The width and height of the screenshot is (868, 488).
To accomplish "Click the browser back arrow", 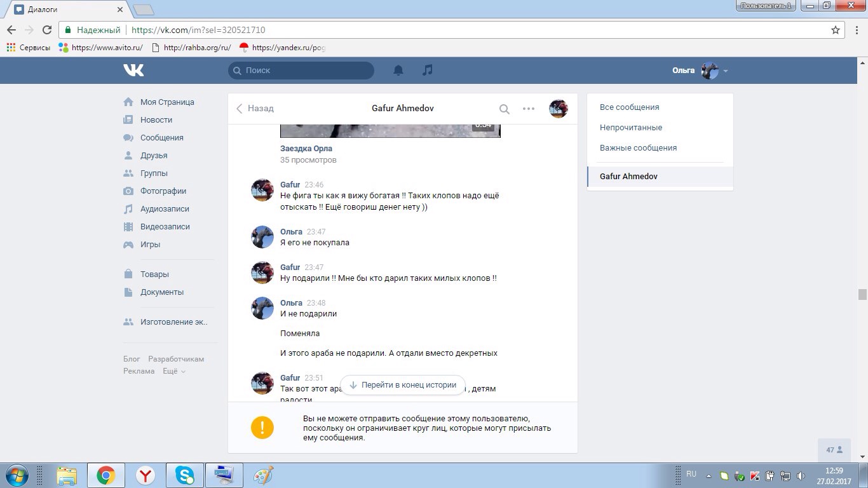I will (11, 30).
